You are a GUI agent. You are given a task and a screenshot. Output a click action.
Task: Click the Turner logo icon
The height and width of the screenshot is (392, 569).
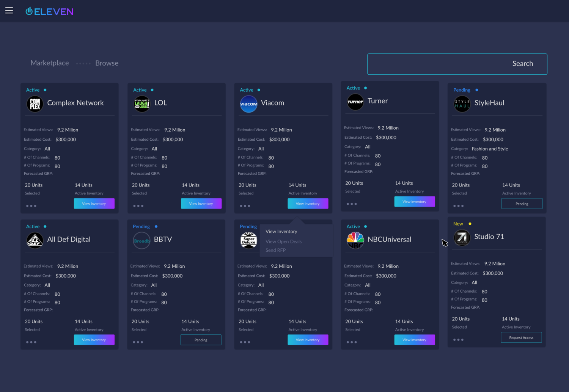[x=355, y=102]
